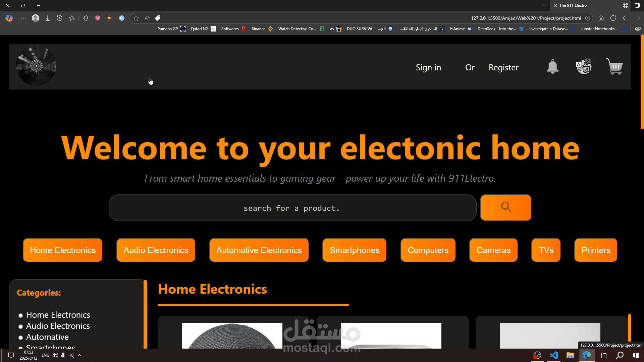Viewport: 644px width, 362px height.
Task: Launch Visual Studio Code from the taskbar
Action: coord(554,355)
